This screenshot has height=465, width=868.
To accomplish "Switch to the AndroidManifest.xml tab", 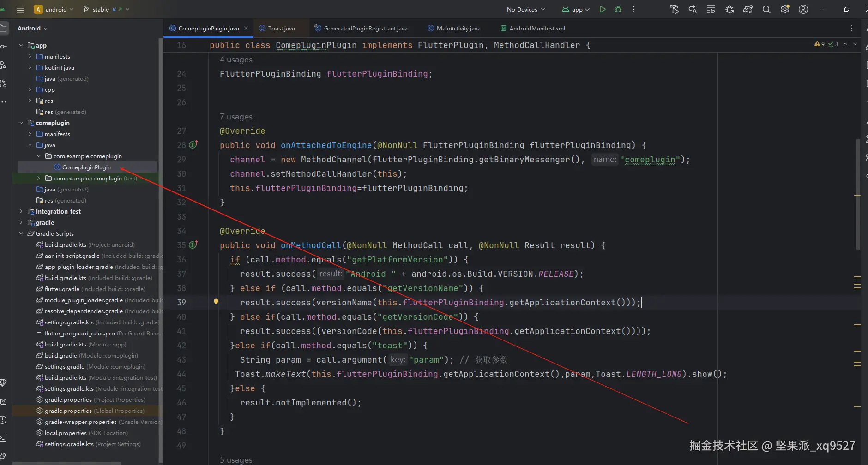I will (x=533, y=28).
